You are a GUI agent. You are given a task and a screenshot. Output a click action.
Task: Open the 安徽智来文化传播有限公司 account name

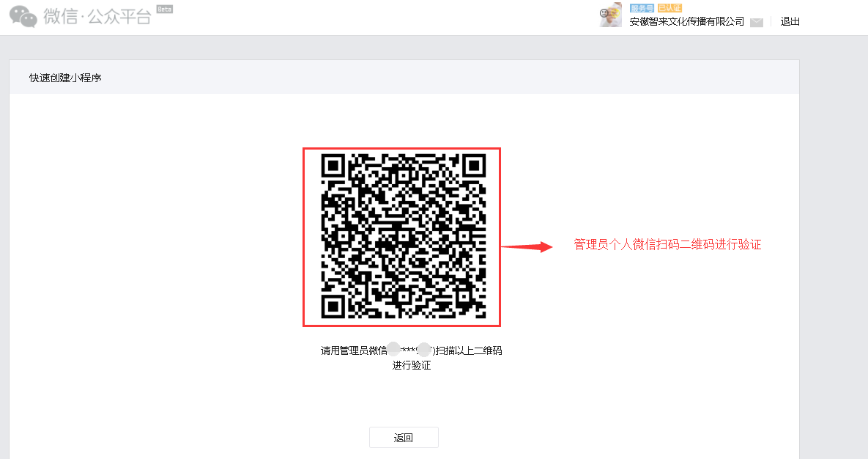click(686, 22)
